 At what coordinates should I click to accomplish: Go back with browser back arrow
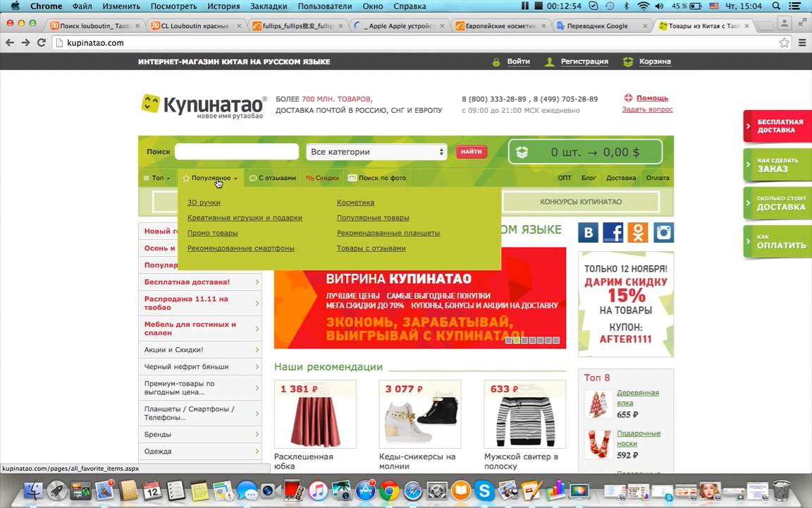pyautogui.click(x=10, y=42)
